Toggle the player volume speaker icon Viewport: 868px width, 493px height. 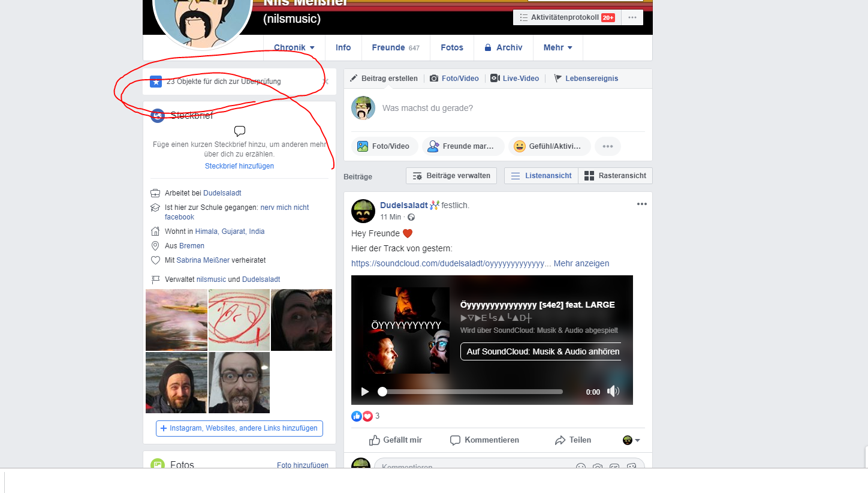[613, 392]
